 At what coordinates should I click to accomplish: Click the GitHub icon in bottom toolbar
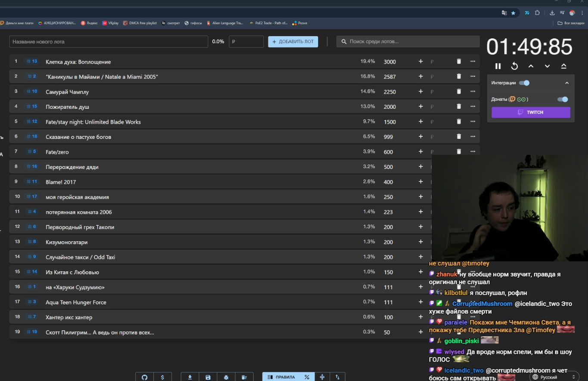(x=145, y=377)
